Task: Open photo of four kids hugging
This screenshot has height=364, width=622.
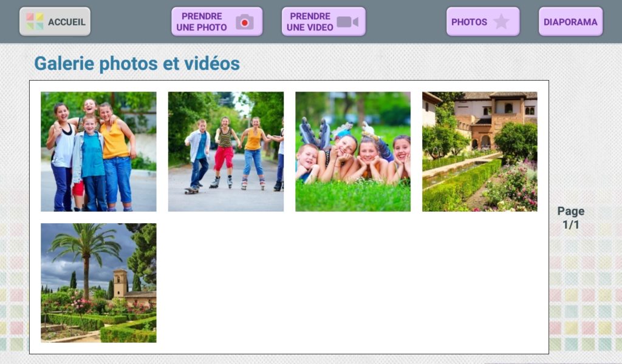Action: pyautogui.click(x=99, y=152)
